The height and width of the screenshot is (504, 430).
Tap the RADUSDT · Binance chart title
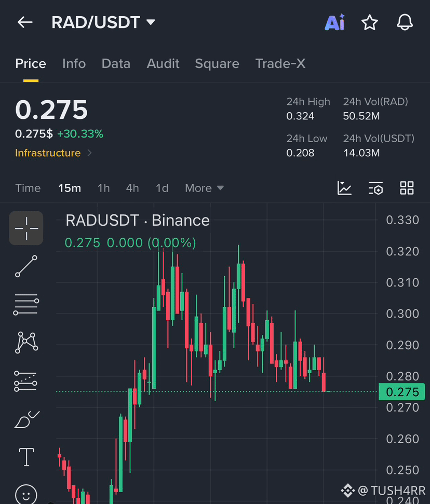point(138,221)
